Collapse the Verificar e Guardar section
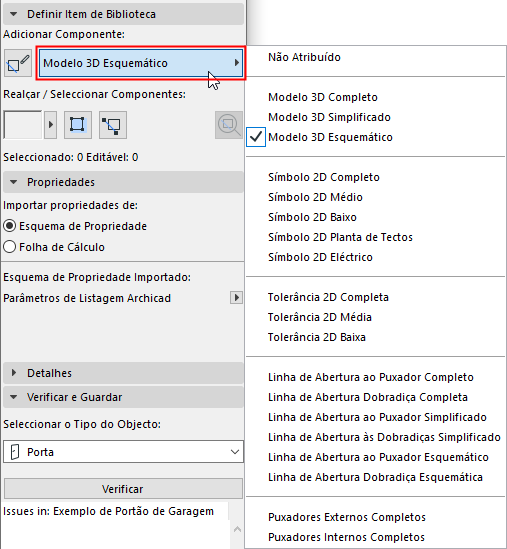This screenshot has height=549, width=507. pyautogui.click(x=123, y=397)
